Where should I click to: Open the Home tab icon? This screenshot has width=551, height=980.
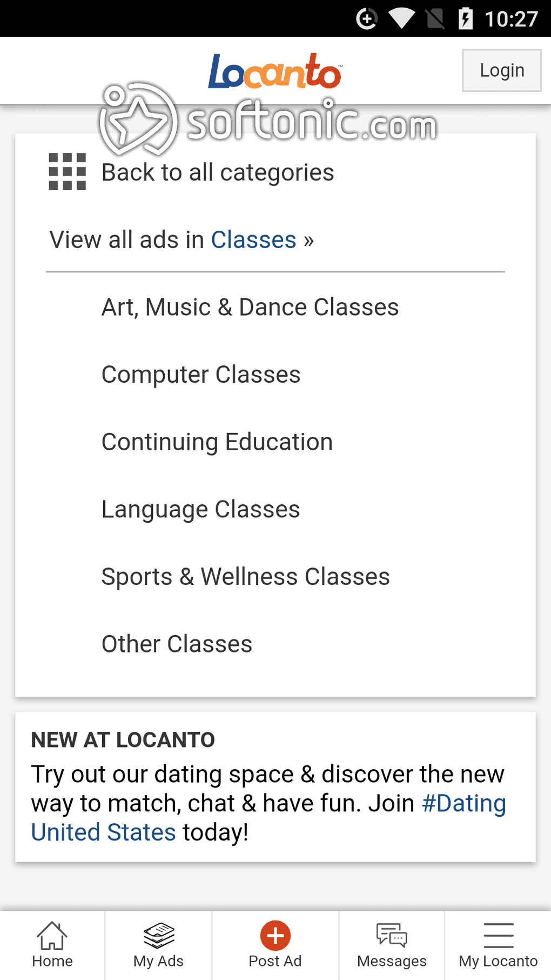pos(52,936)
